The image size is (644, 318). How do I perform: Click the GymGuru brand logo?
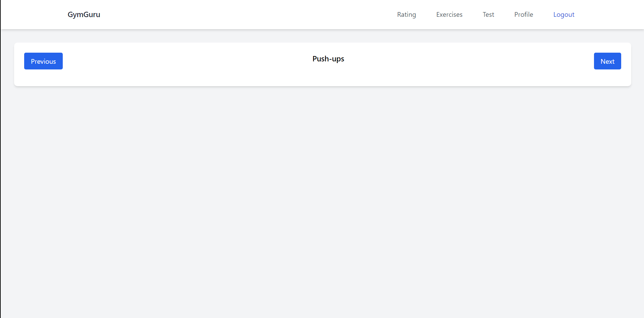(x=84, y=14)
